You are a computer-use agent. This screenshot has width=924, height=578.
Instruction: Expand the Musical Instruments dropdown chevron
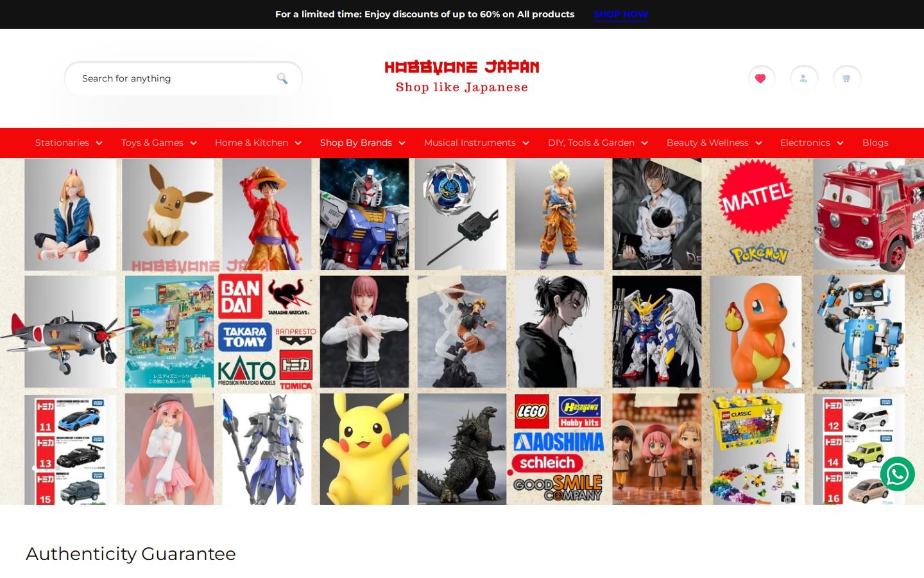coord(526,143)
